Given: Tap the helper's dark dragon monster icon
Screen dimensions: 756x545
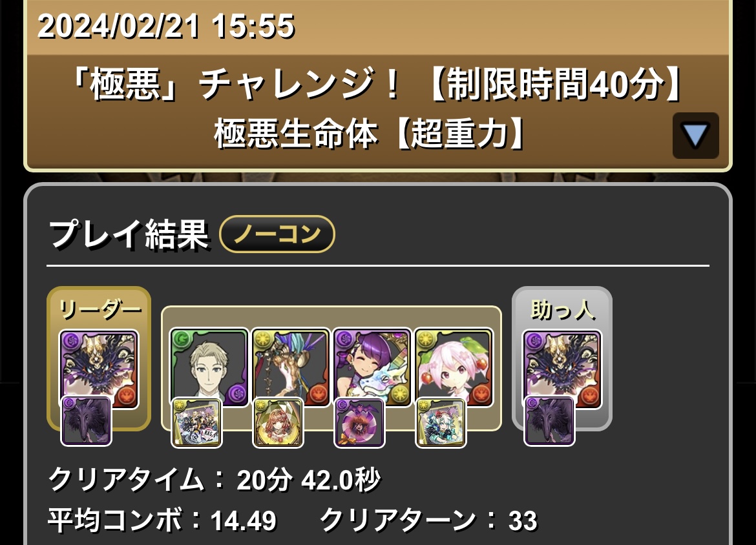Looking at the screenshot, I should click(562, 369).
